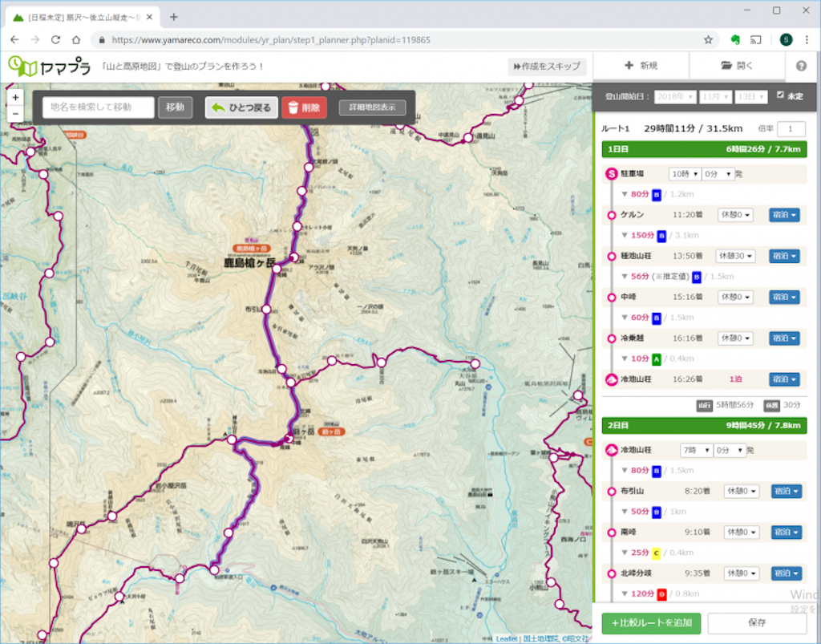This screenshot has height=644, width=821.
Task: Open browser home page
Action: coord(76,40)
